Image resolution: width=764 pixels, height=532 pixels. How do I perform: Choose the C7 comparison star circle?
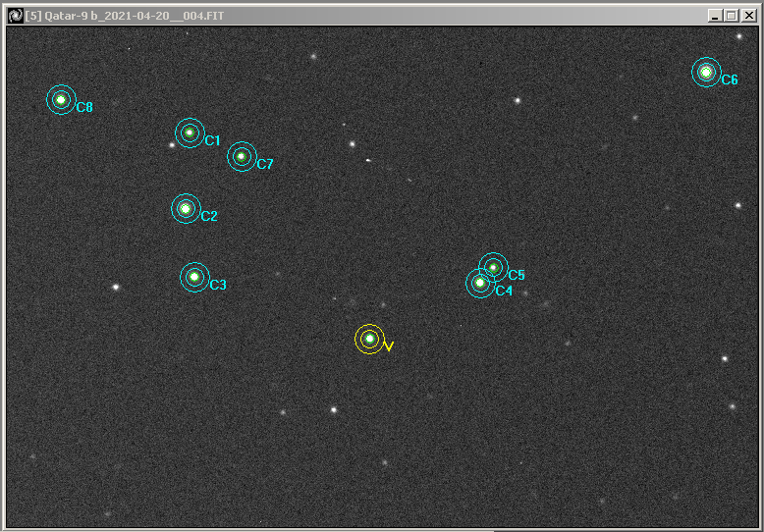click(242, 156)
